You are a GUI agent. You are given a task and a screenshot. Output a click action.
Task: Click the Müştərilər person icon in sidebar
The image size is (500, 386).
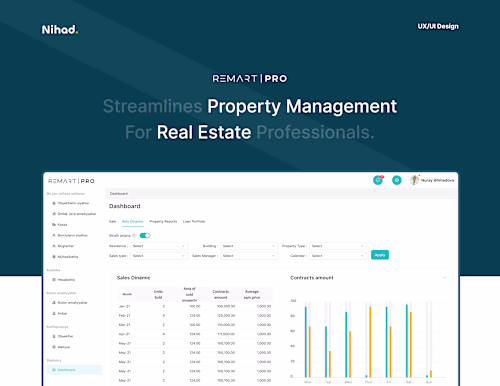click(54, 246)
